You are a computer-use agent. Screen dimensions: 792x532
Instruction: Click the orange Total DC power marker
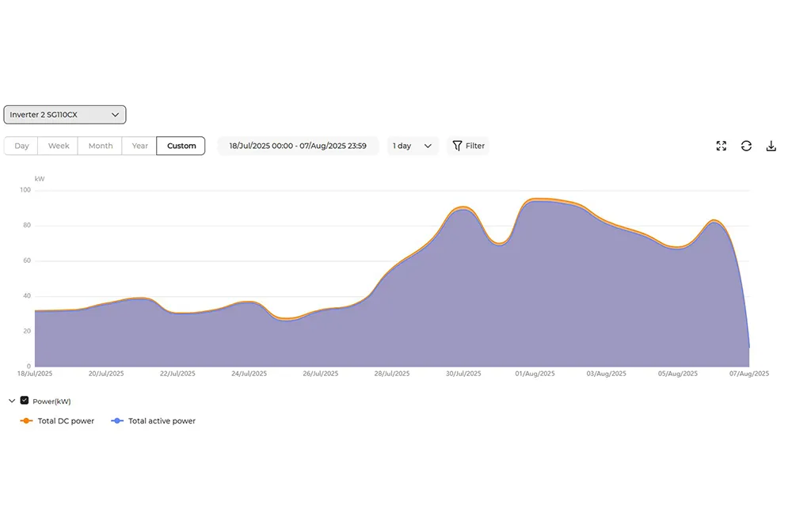(26, 421)
